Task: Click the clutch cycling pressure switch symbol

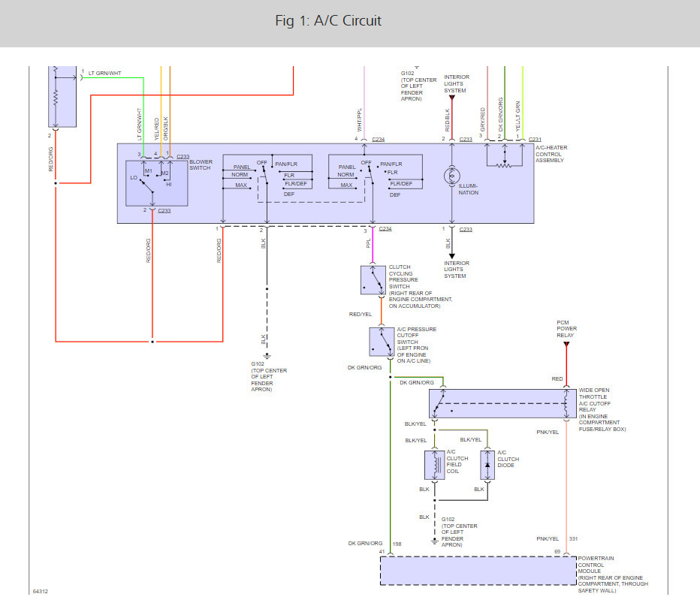Action: [x=373, y=280]
